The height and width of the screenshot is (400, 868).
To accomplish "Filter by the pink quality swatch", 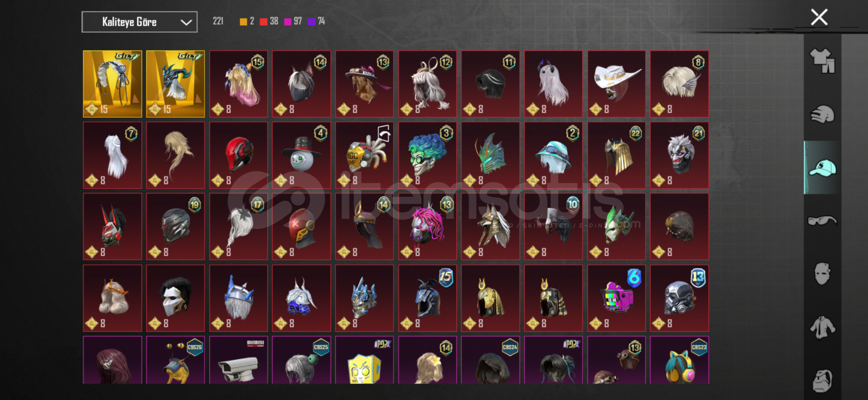I will point(288,21).
